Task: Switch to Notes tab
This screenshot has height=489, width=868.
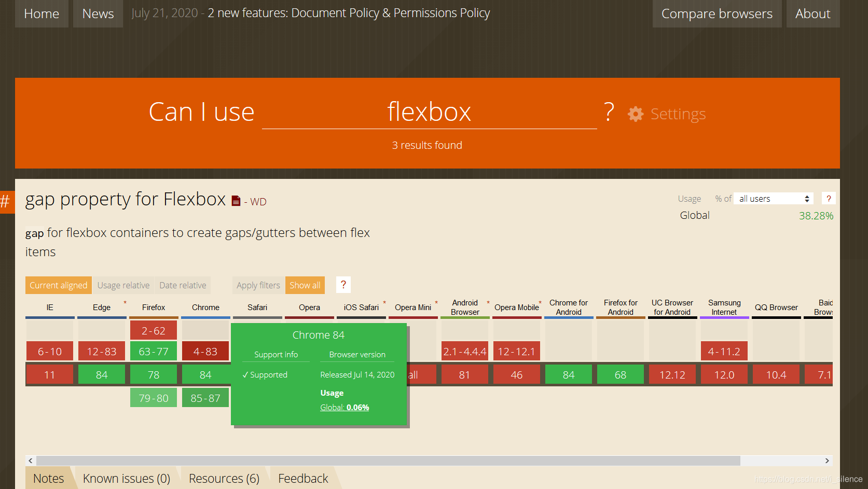Action: [x=49, y=478]
